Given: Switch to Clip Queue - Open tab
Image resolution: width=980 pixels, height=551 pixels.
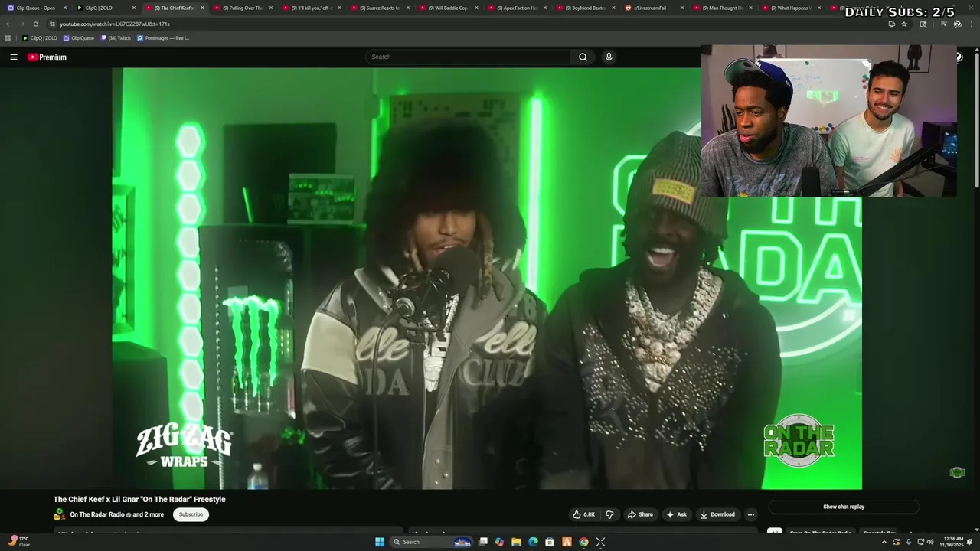Looking at the screenshot, I should 34,8.
